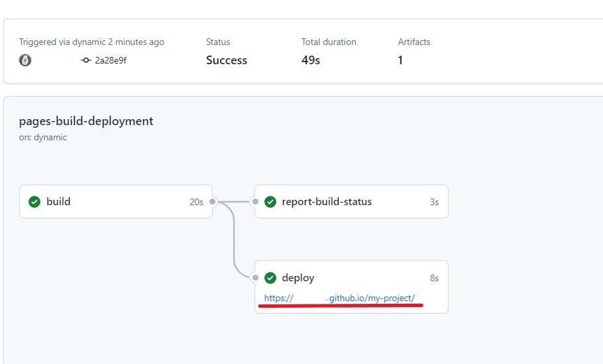Click the pages-build-deployment workflow title
Screen dimensions: 603x364
click(x=86, y=121)
